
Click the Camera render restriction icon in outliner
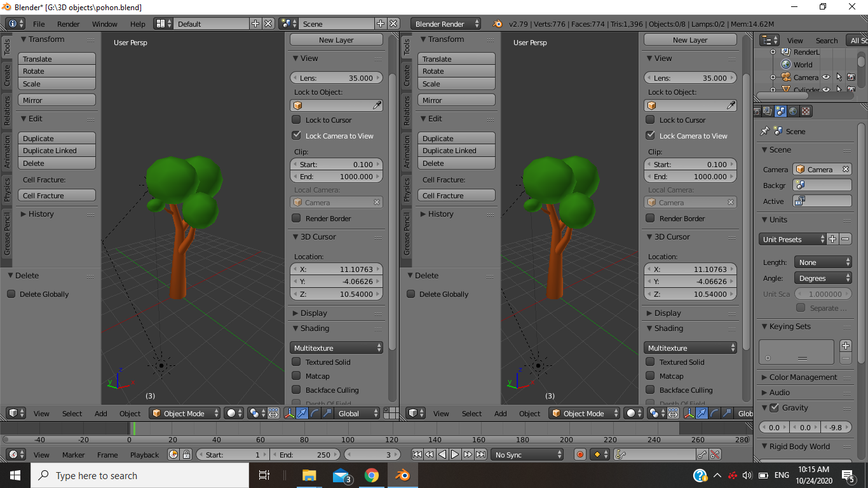click(851, 77)
